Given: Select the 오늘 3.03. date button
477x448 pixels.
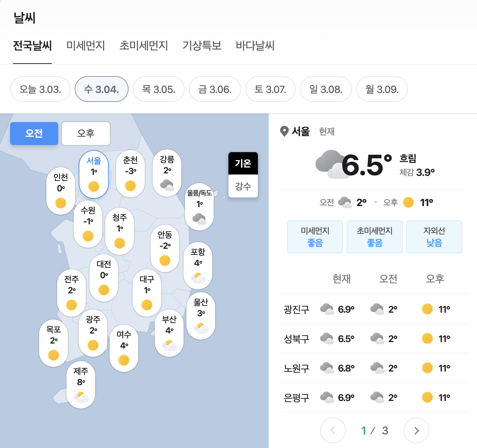Looking at the screenshot, I should [x=40, y=89].
